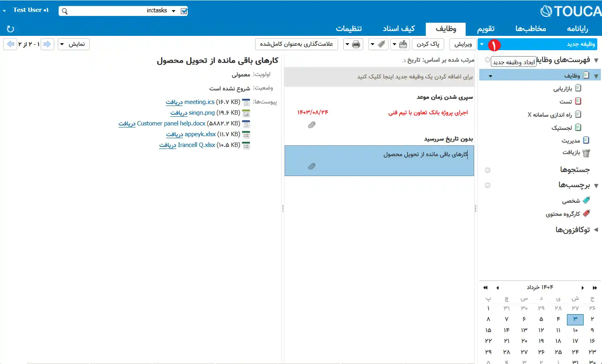Expand the توکافزون‌ها section
The width and height of the screenshot is (602, 364).
pyautogui.click(x=596, y=230)
